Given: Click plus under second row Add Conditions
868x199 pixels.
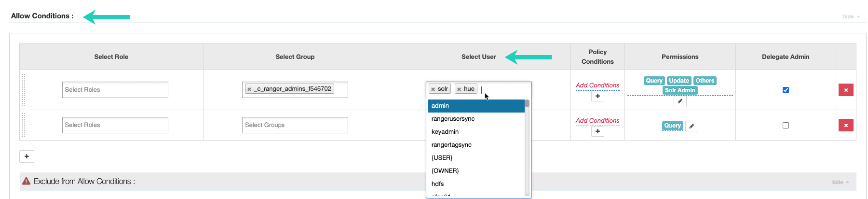Looking at the screenshot, I should click(x=597, y=131).
